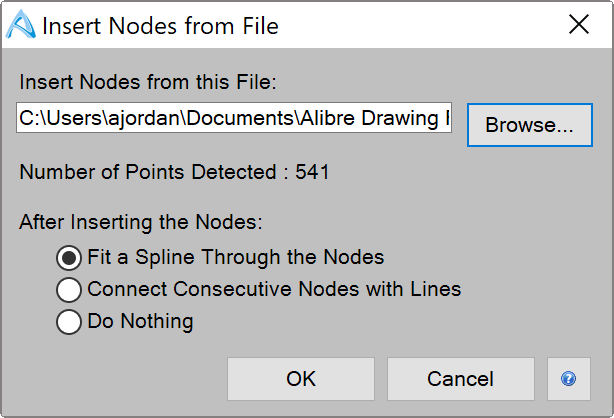Close the Insert Nodes from File dialog
Image resolution: width=614 pixels, height=418 pixels.
(x=579, y=24)
